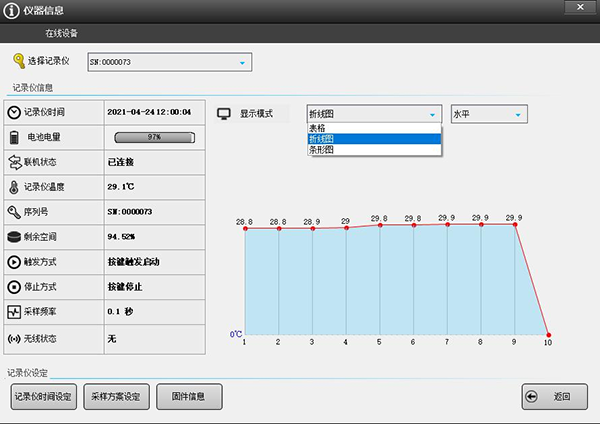Open the 在线设备 tab

tap(62, 33)
